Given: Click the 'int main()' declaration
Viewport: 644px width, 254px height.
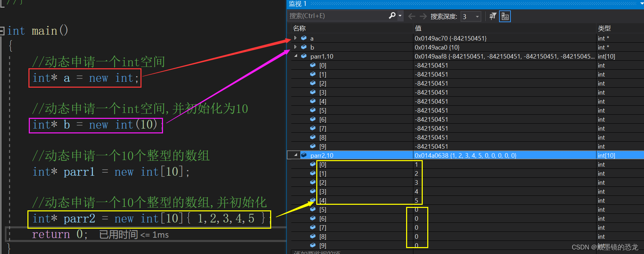Looking at the screenshot, I should 37,31.
